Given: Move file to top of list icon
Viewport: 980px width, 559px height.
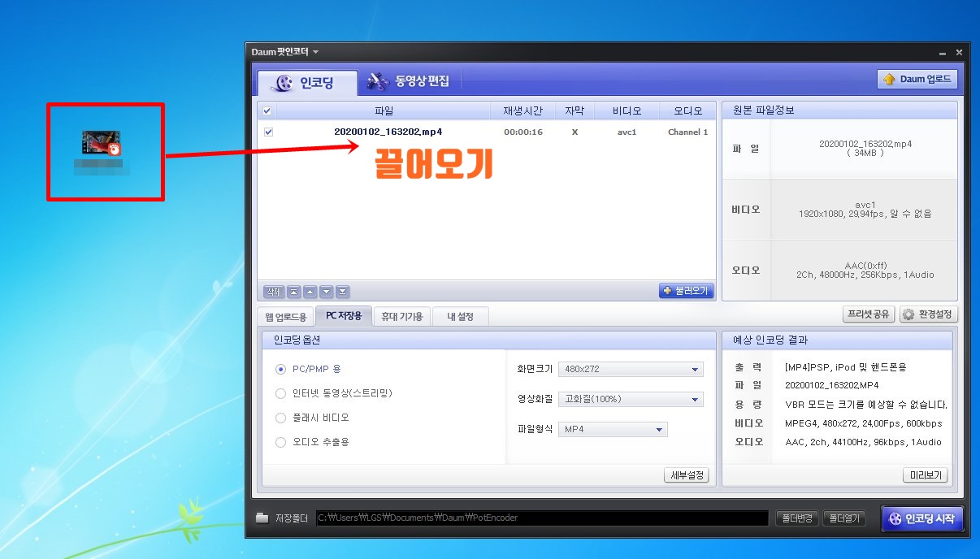Looking at the screenshot, I should tap(293, 292).
